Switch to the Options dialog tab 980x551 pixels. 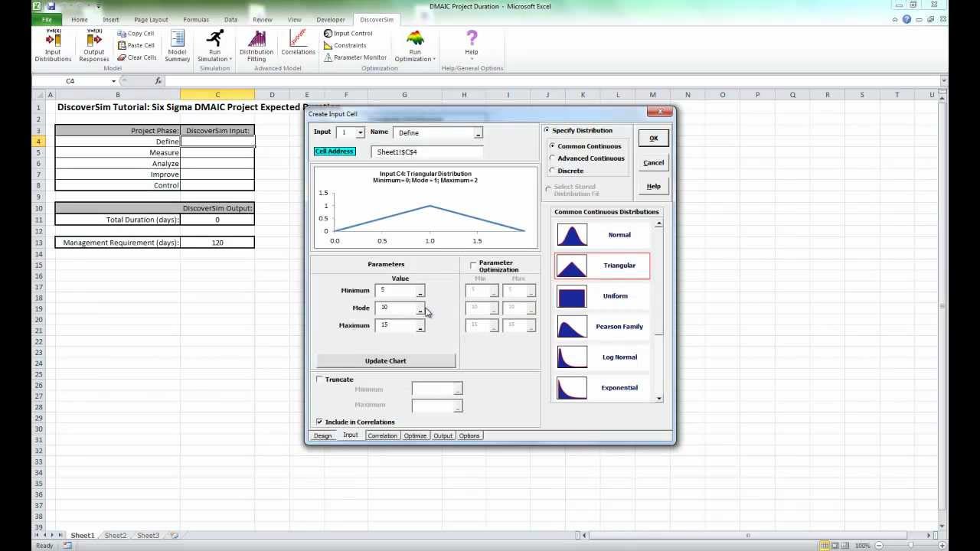[x=469, y=435]
